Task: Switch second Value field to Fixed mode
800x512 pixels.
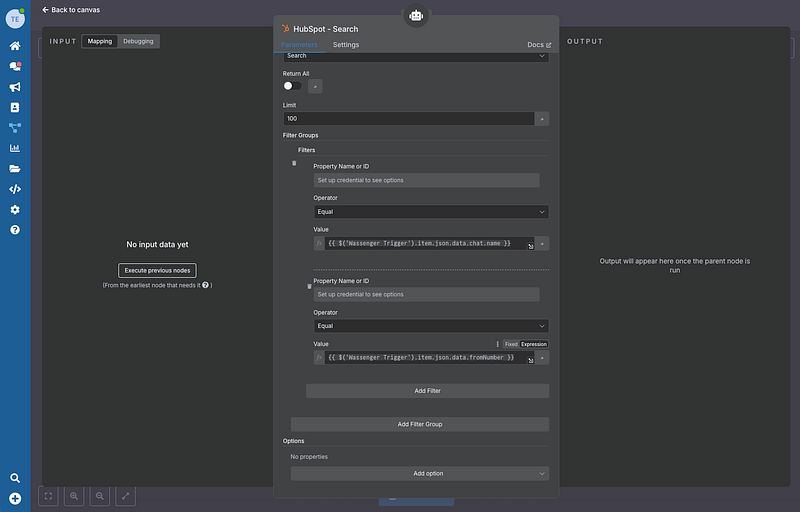Action: 511,344
